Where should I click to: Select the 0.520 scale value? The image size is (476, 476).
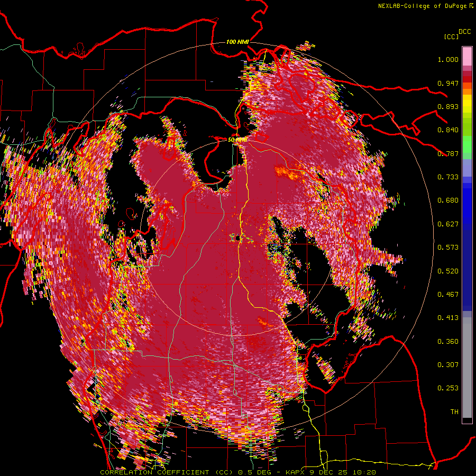pos(448,271)
